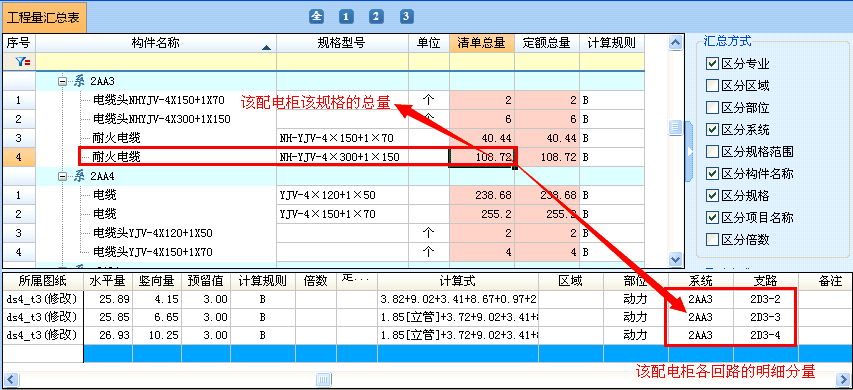Select level 2 collapse icon
Screen dimensions: 853x390
(x=375, y=17)
